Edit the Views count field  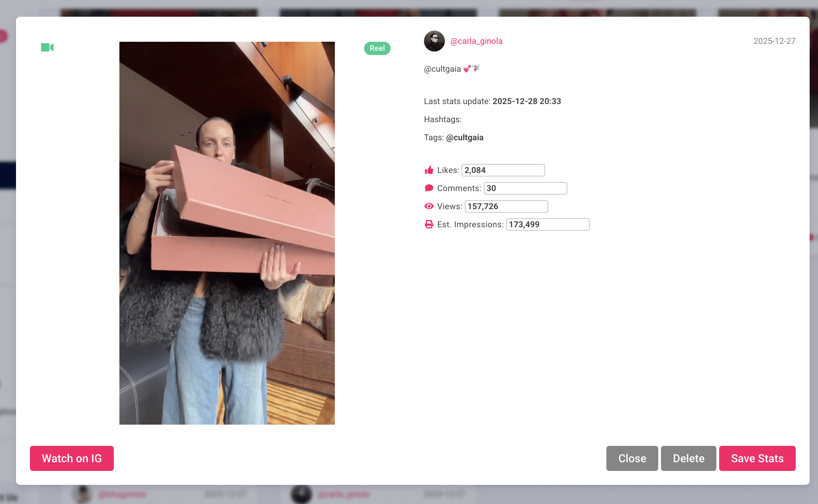(x=506, y=206)
